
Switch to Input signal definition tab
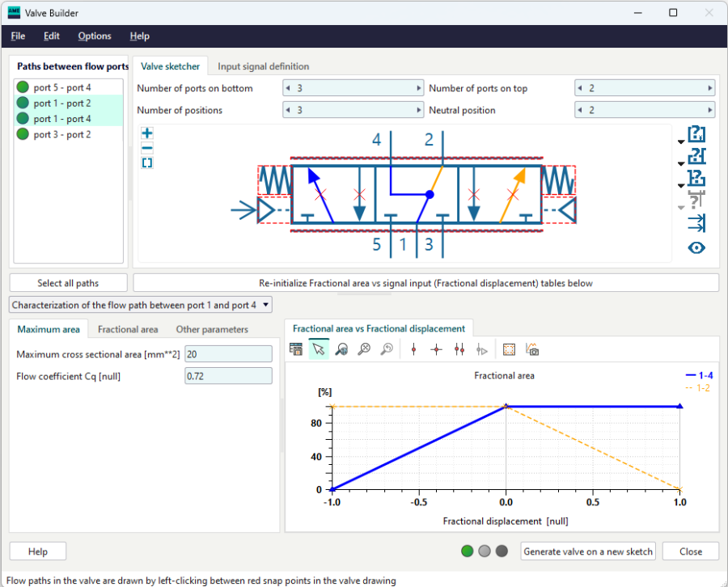click(x=263, y=66)
